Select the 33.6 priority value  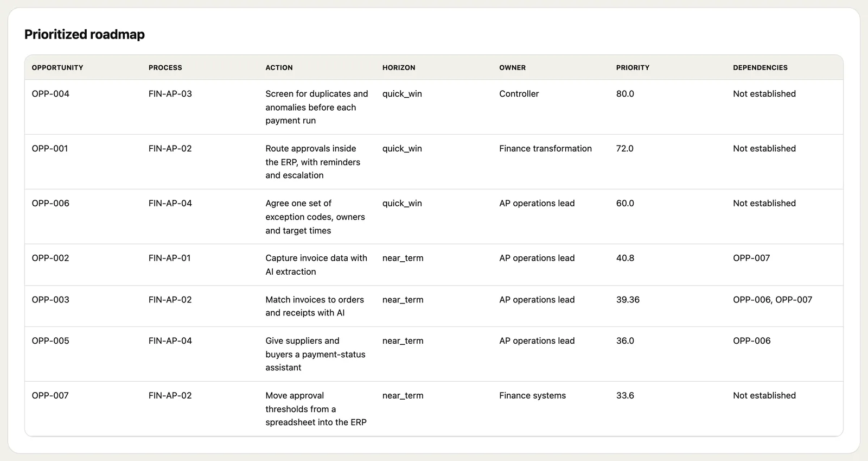point(625,396)
